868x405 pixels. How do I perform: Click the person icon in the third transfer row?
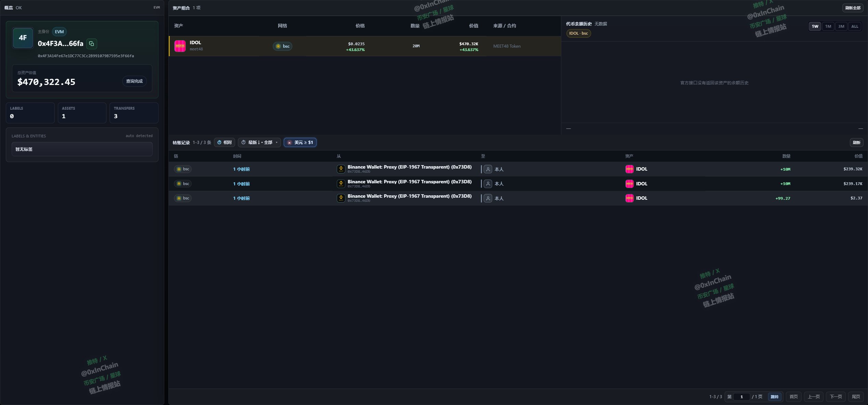[x=488, y=198]
